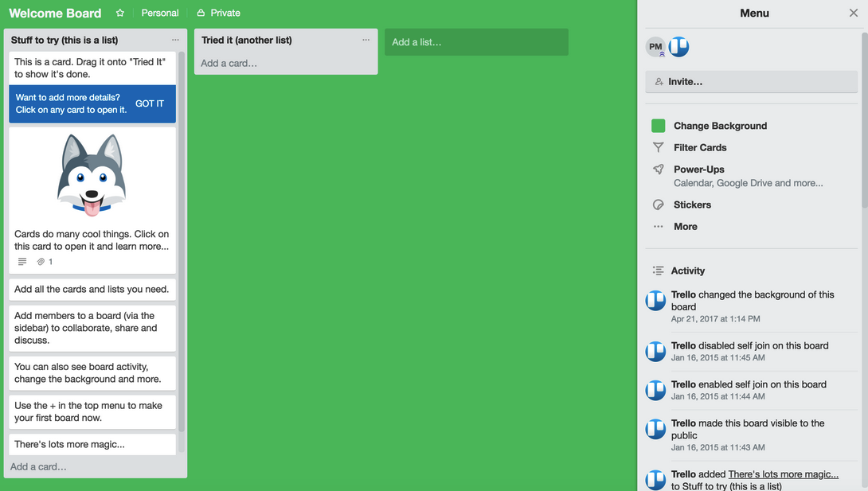The image size is (868, 491).
Task: Click timestamp 'Jan 16, 2015 at 11:45 AM'
Action: click(718, 358)
